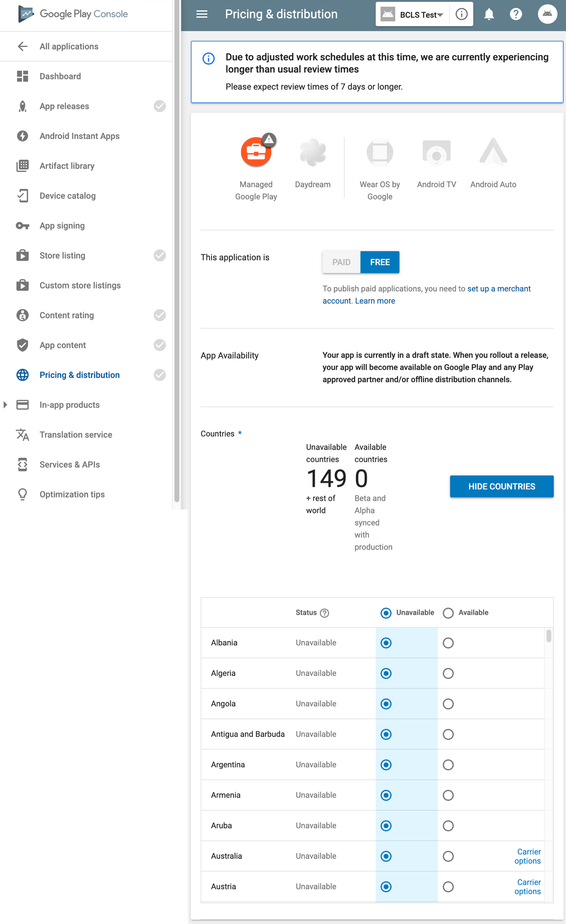This screenshot has width=566, height=924.
Task: Open Carrier options for Austria
Action: pos(528,887)
